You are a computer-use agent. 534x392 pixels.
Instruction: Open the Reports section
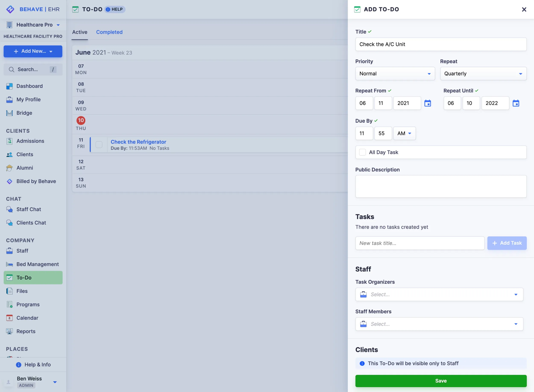point(26,331)
